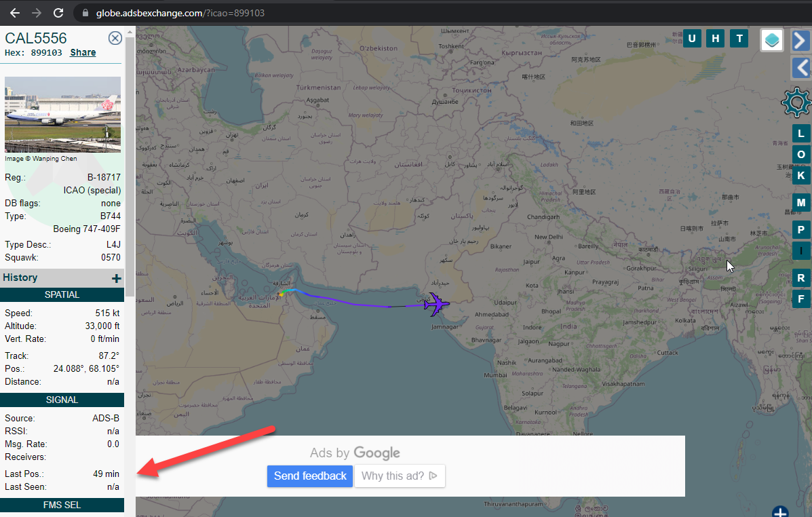Expand the History section with plus icon
Screen dimensions: 812x517
click(117, 279)
